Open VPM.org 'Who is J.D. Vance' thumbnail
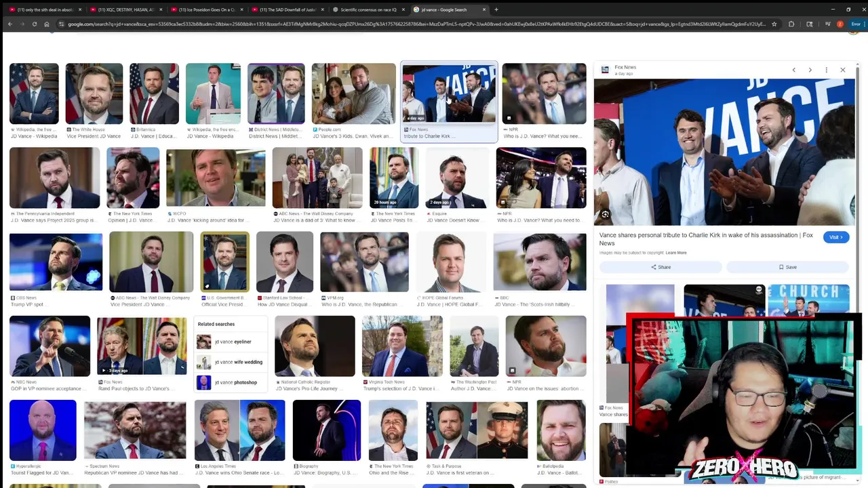This screenshot has width=868, height=488. tap(364, 262)
